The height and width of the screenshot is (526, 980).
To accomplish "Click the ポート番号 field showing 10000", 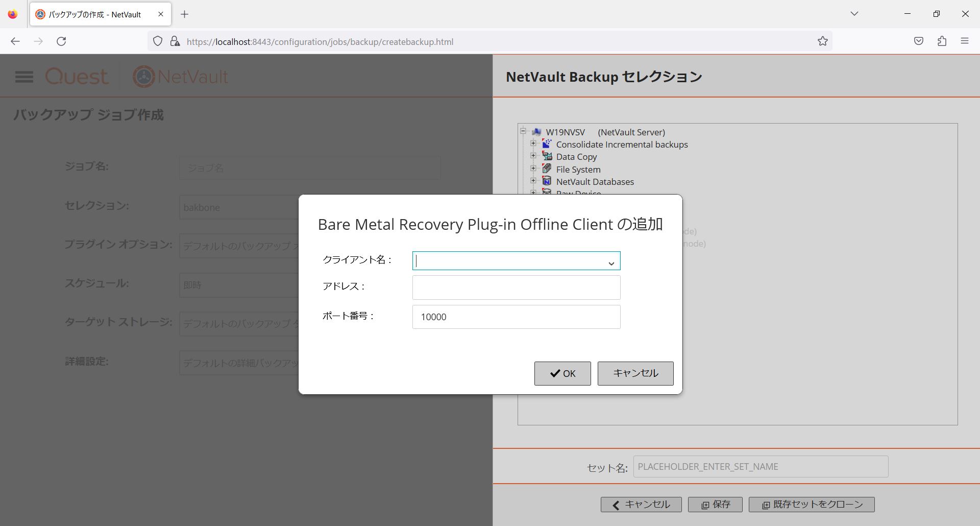I will click(x=516, y=317).
